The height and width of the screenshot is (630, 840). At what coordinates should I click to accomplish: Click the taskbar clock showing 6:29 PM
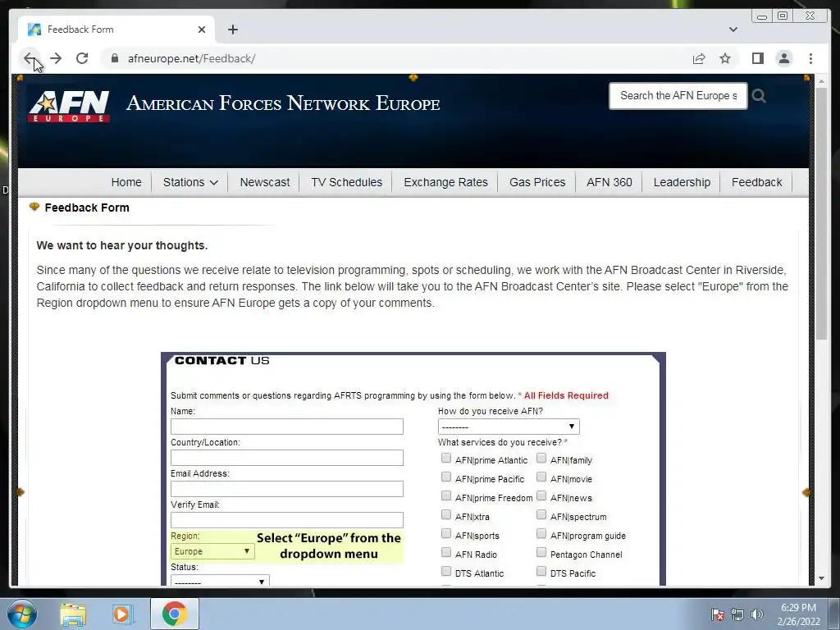[x=798, y=614]
